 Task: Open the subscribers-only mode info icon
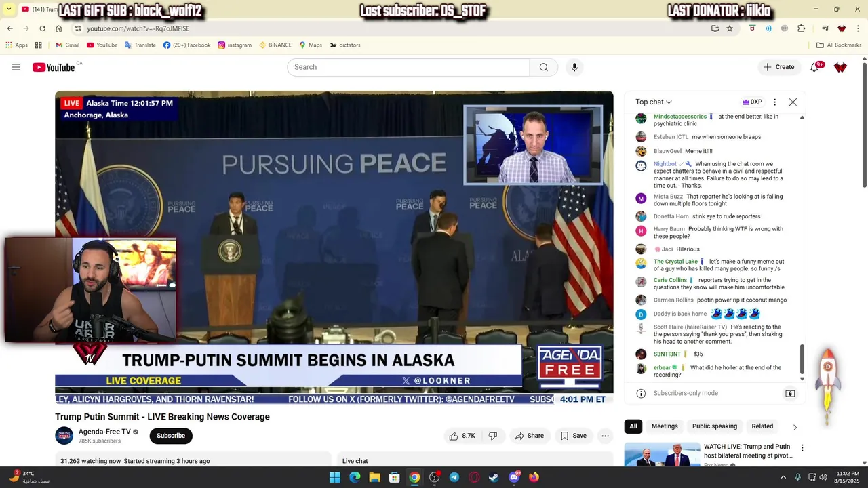tap(641, 393)
